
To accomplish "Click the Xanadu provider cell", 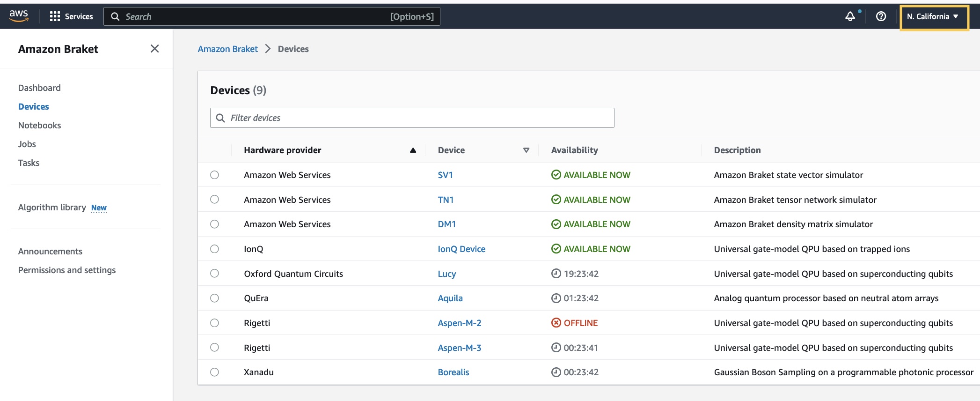I will click(x=259, y=372).
